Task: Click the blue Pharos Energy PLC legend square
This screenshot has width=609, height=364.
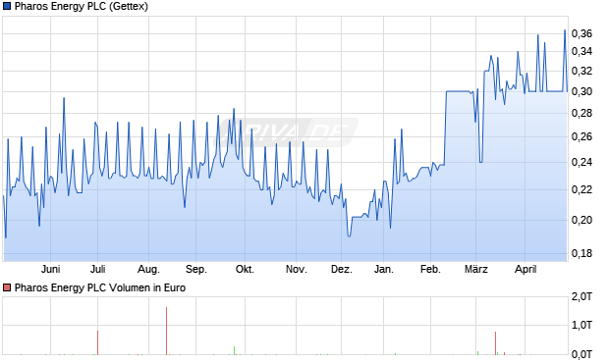Action: (7, 6)
